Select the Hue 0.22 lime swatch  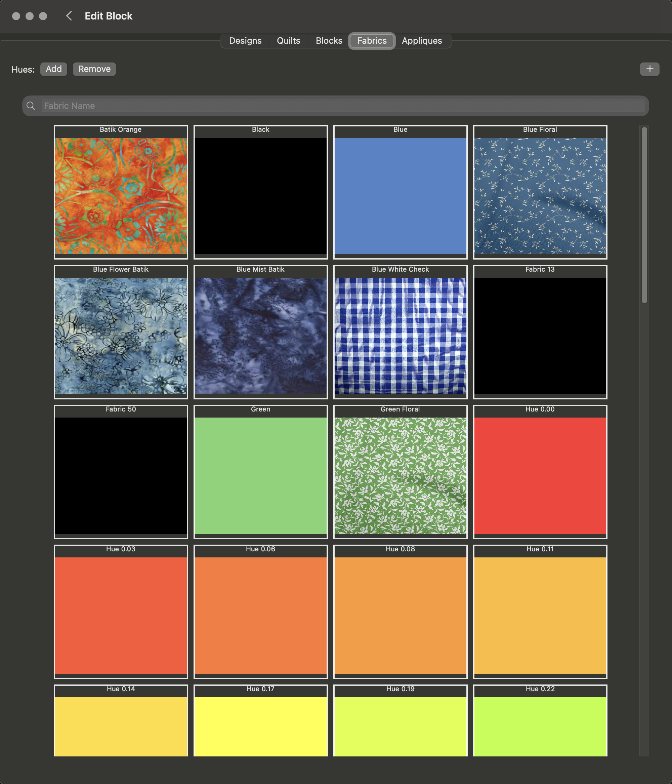coord(540,720)
